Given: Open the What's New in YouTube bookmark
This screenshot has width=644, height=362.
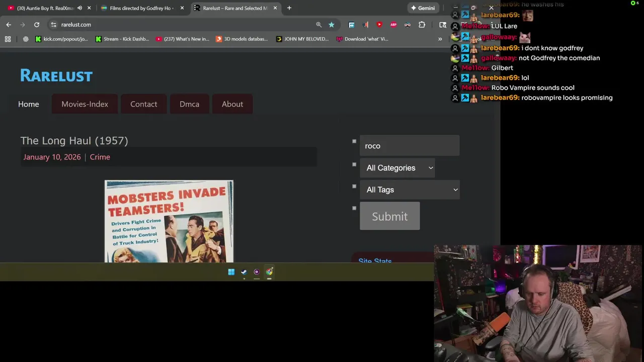Looking at the screenshot, I should pyautogui.click(x=183, y=39).
